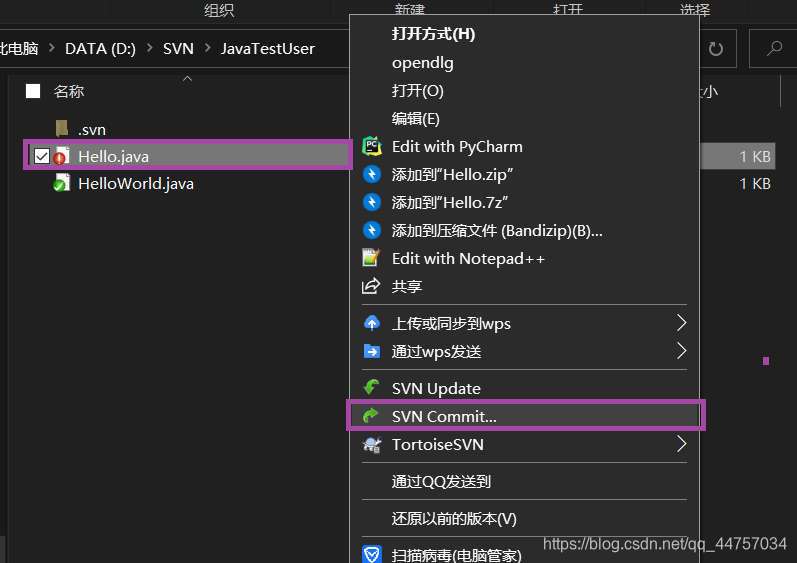Open breadcrumb chevron after DATA (D:)
The image size is (797, 563).
coord(149,48)
